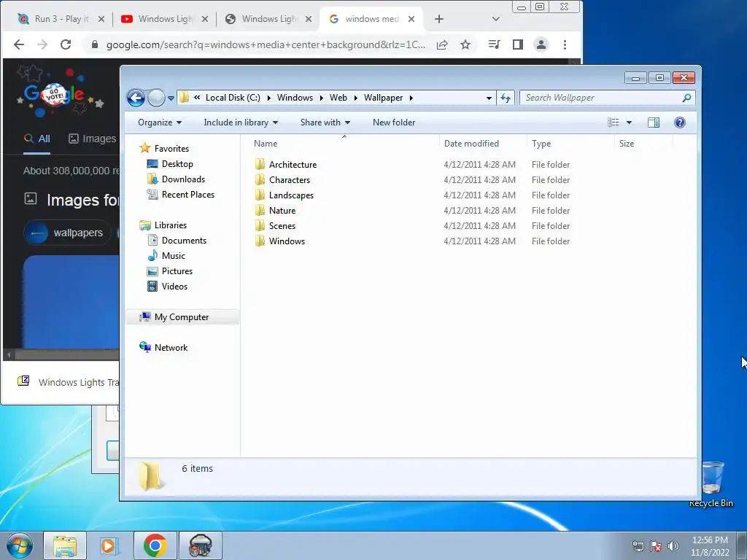Screen dimensions: 747x560
Task: Open Chrome three-dot menu
Action: 565,44
